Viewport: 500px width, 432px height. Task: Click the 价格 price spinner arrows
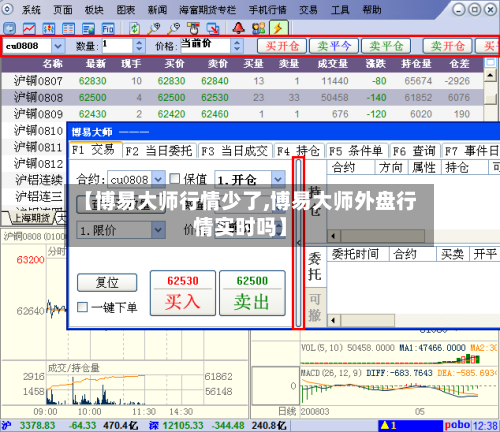tap(237, 46)
